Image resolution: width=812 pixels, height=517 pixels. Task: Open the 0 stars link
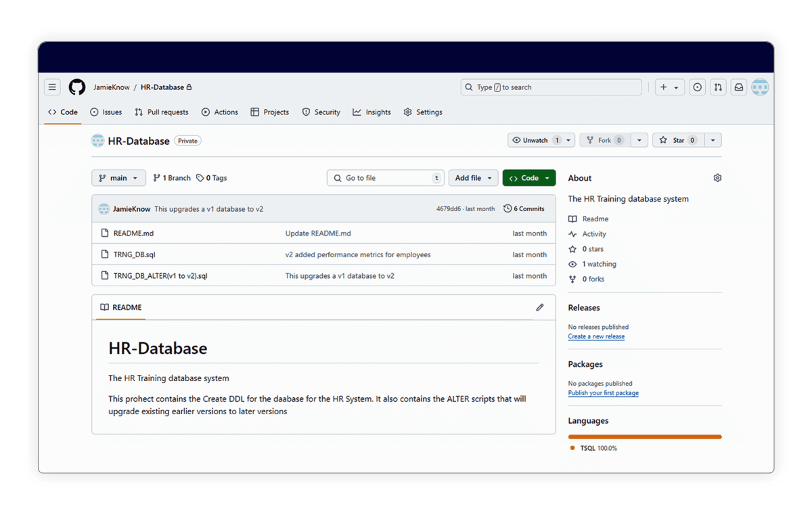tap(593, 249)
